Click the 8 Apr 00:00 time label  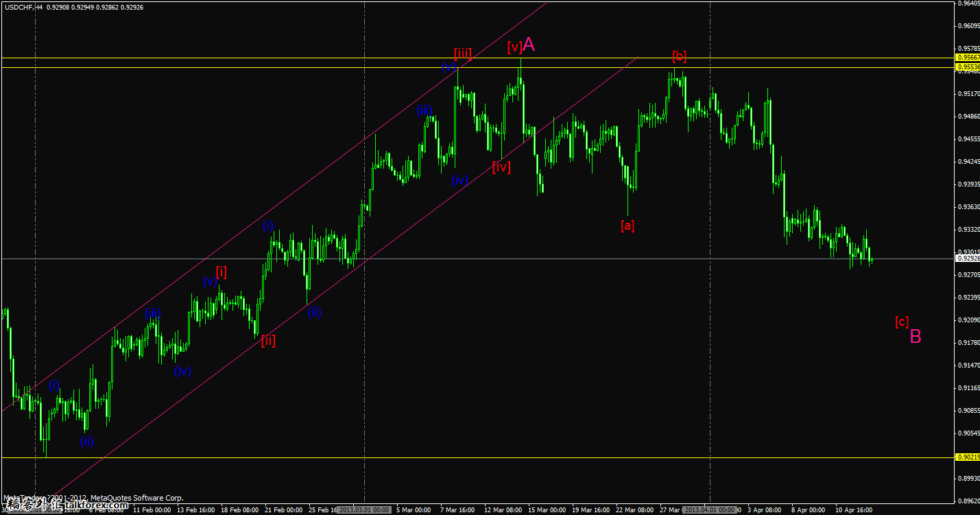pos(808,510)
